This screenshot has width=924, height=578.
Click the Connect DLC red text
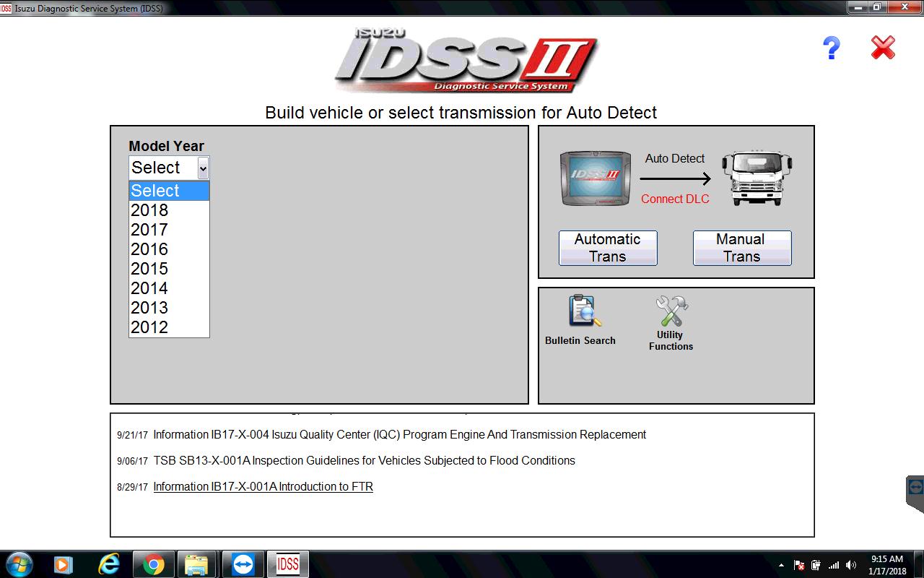675,199
